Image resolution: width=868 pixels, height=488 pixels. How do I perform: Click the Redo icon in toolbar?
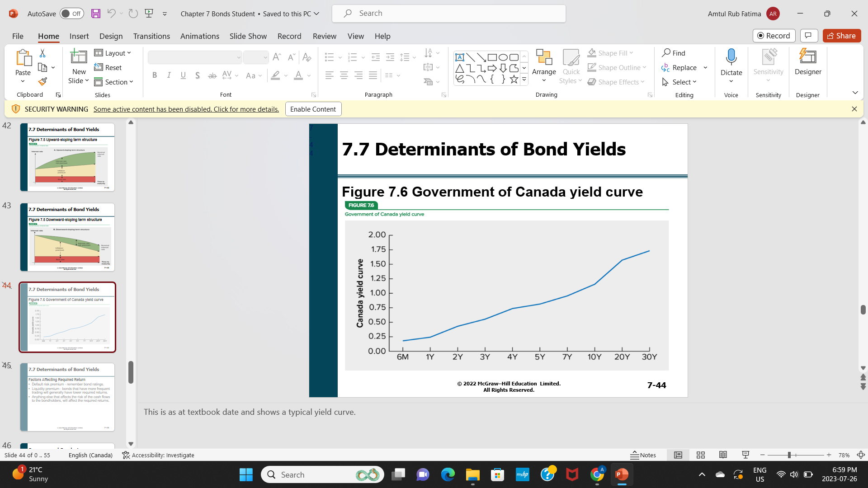(x=132, y=13)
